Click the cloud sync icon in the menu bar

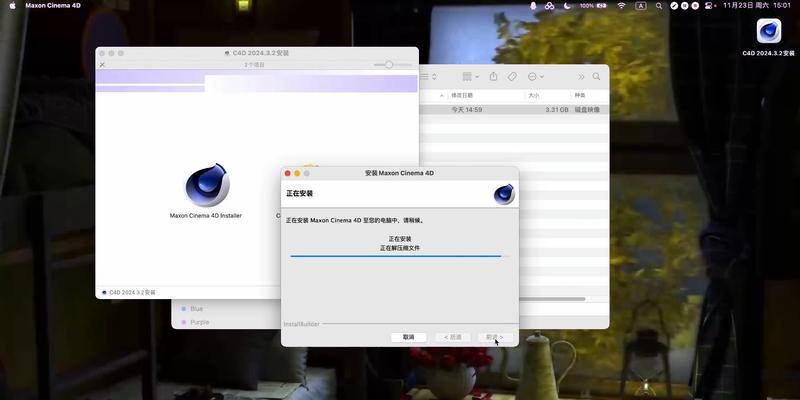tap(549, 6)
